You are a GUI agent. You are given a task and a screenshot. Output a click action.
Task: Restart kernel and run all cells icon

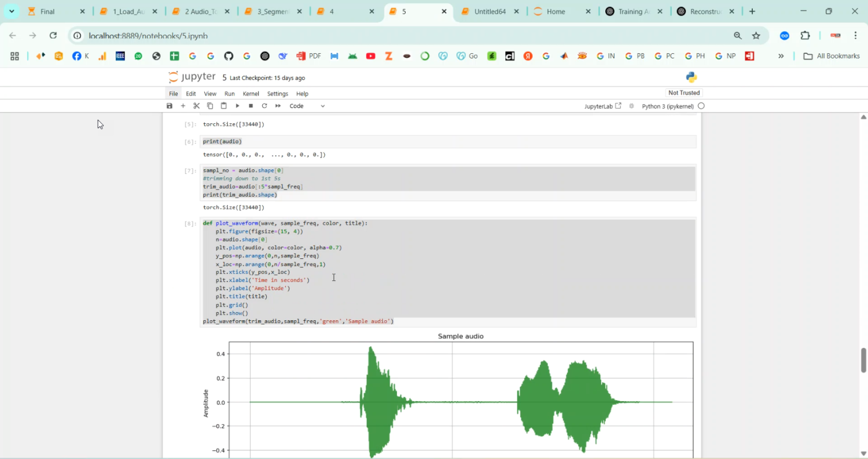tap(278, 106)
